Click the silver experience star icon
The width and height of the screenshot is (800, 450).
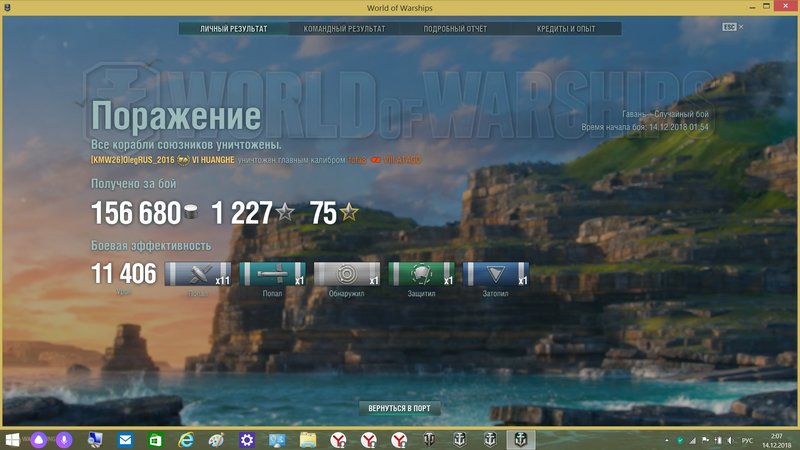coord(285,211)
